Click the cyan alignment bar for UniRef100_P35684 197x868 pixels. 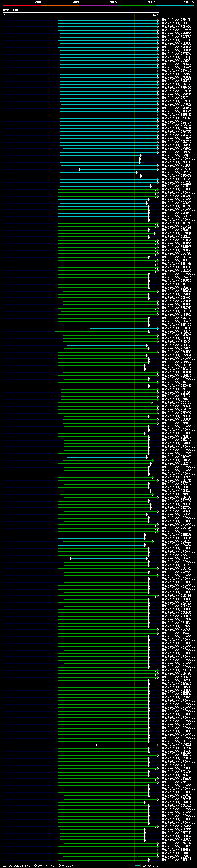(109, 128)
